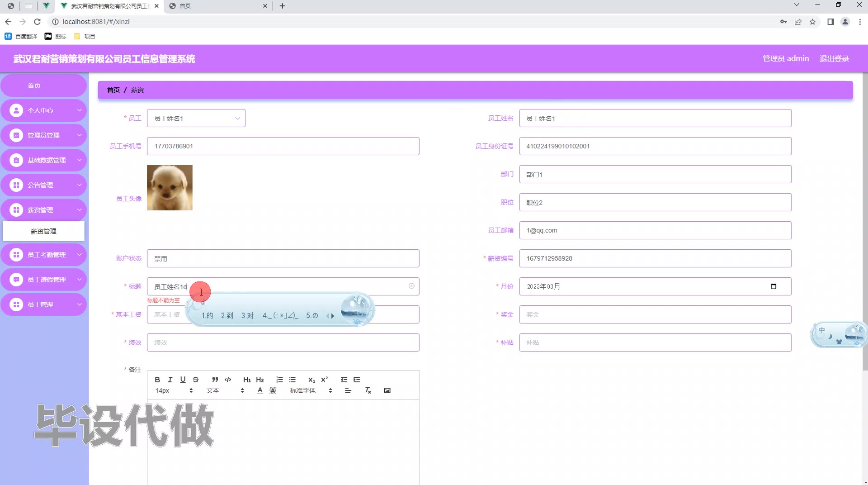Toggle italic formatting in the editor

pos(170,380)
